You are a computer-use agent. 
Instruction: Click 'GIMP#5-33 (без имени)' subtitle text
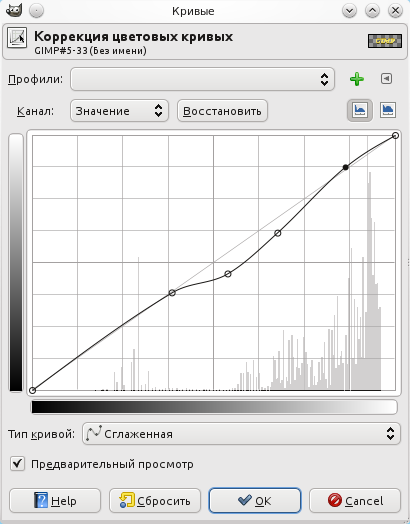[90, 51]
